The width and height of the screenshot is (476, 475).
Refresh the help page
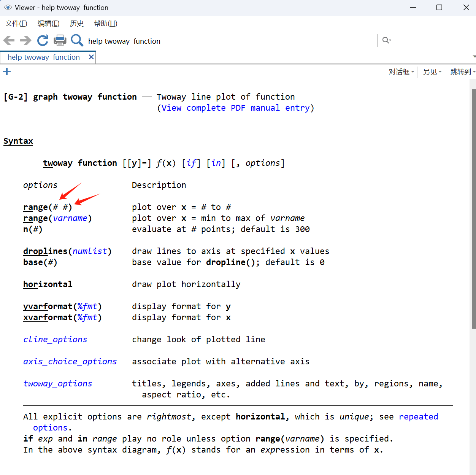[43, 40]
